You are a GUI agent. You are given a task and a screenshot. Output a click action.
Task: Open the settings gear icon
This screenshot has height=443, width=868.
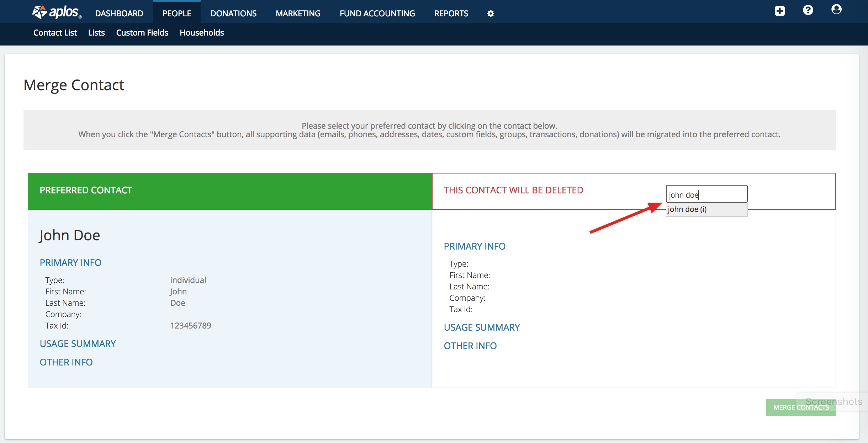click(x=491, y=14)
